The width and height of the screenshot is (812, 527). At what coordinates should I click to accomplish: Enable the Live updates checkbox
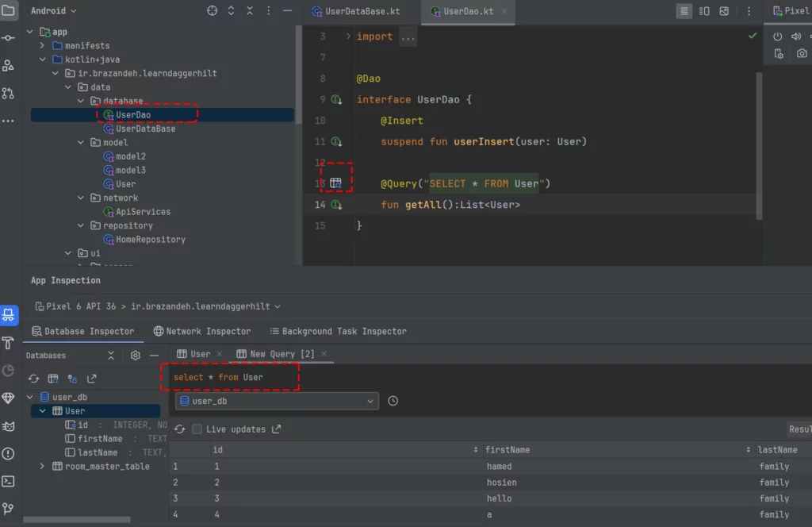tap(197, 429)
